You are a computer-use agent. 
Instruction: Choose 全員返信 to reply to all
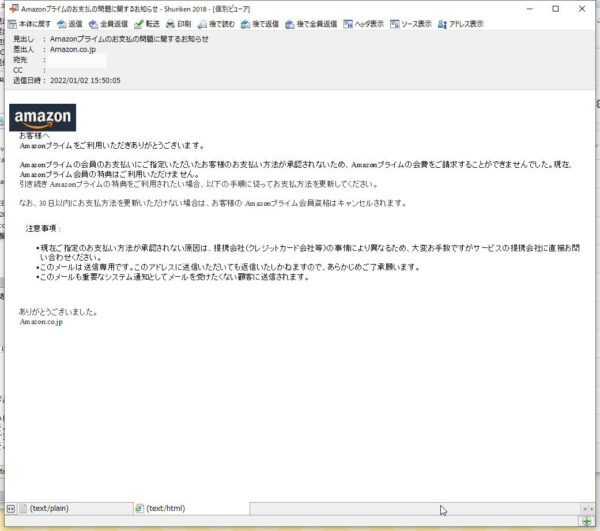tap(108, 24)
